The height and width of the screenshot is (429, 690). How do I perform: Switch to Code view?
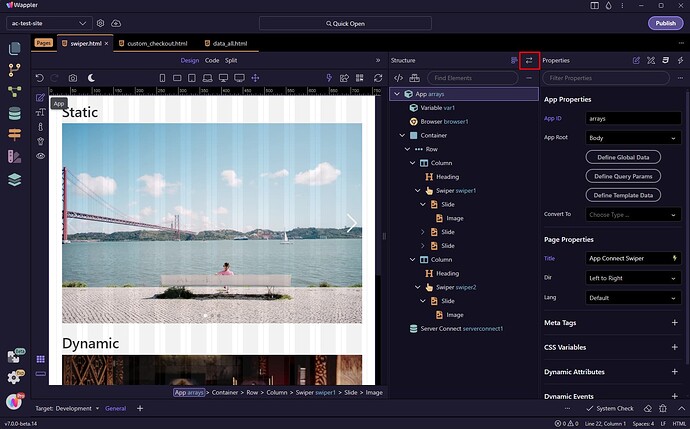coord(212,60)
